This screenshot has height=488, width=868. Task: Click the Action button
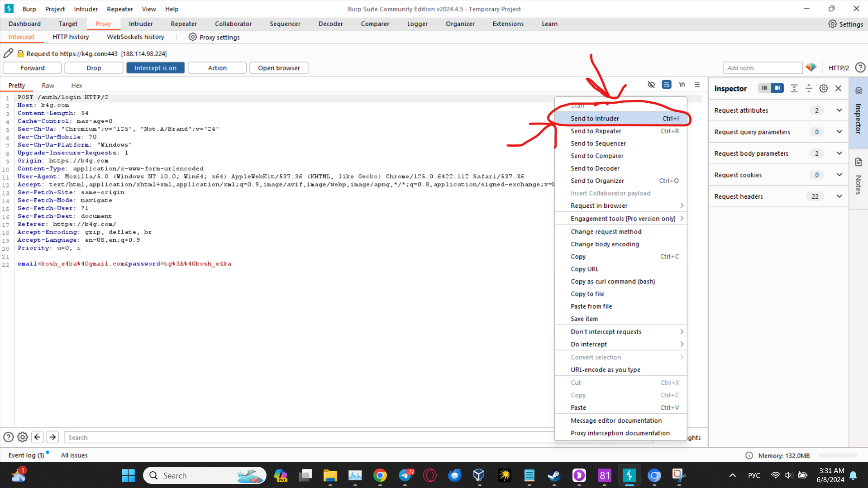point(217,68)
